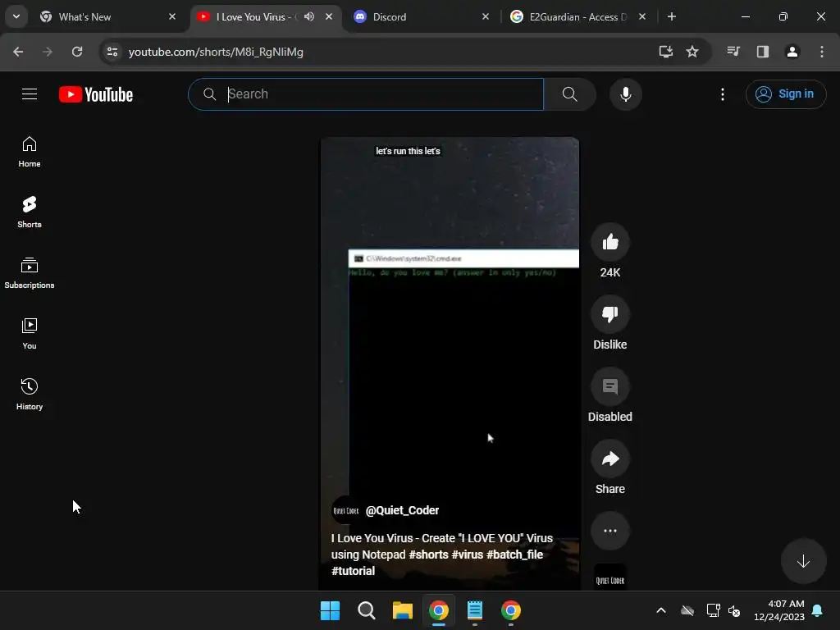Click the YouTube logo
This screenshot has width=840, height=630.
(x=96, y=94)
